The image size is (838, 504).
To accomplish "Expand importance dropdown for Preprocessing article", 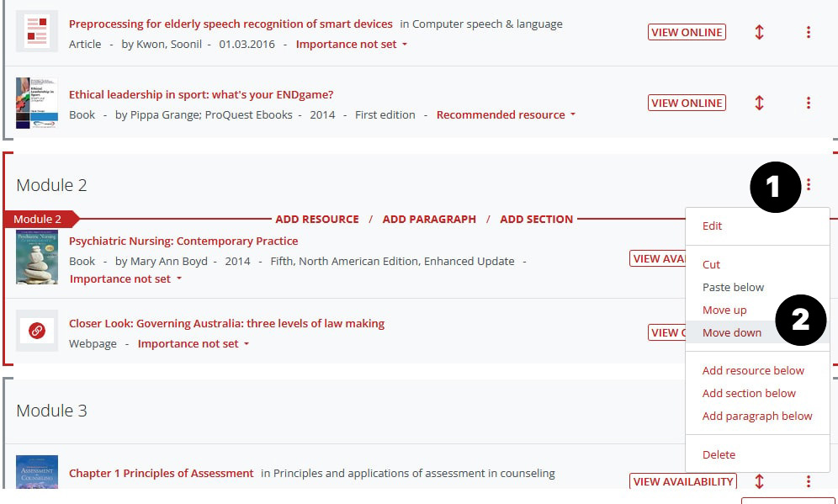I will click(351, 44).
